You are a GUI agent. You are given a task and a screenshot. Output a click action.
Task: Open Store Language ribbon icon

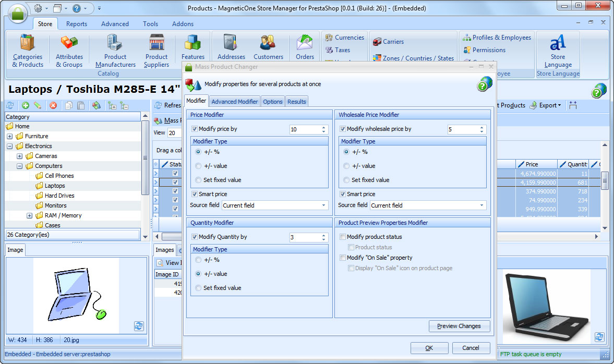[x=558, y=51]
